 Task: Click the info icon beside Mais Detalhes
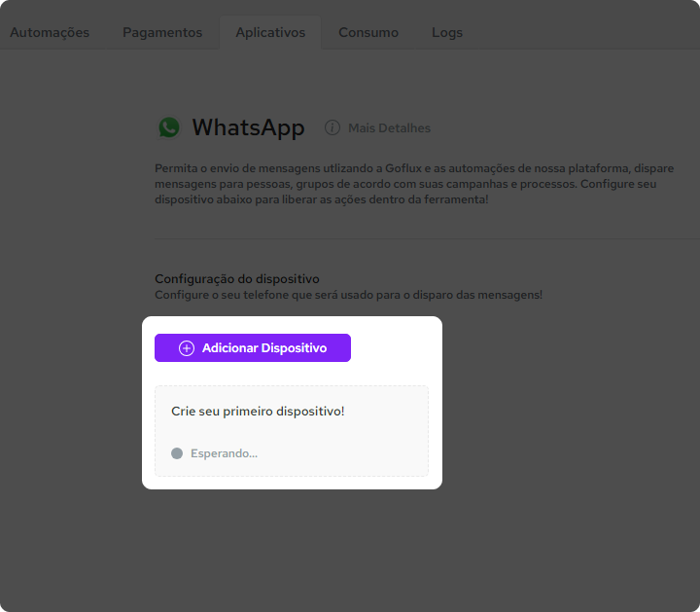332,127
